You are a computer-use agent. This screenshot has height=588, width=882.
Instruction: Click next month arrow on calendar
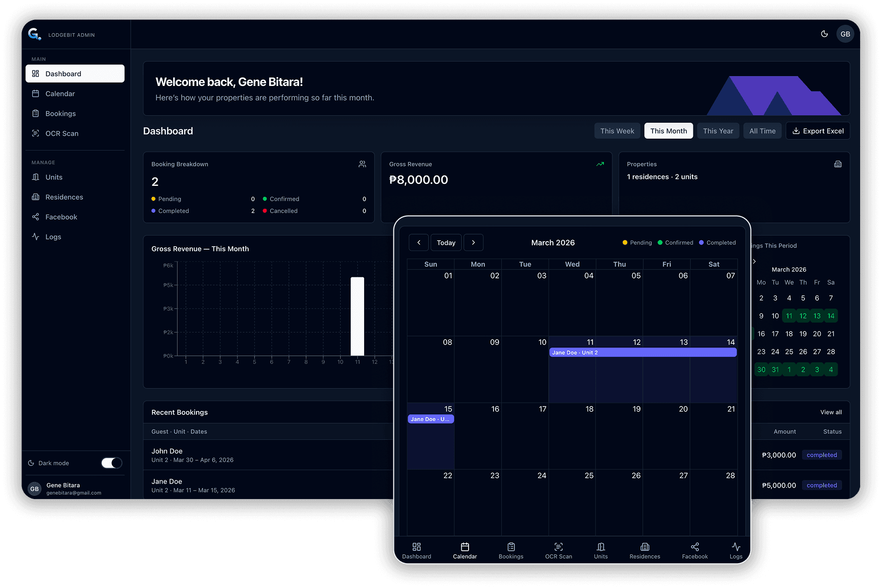pyautogui.click(x=473, y=242)
